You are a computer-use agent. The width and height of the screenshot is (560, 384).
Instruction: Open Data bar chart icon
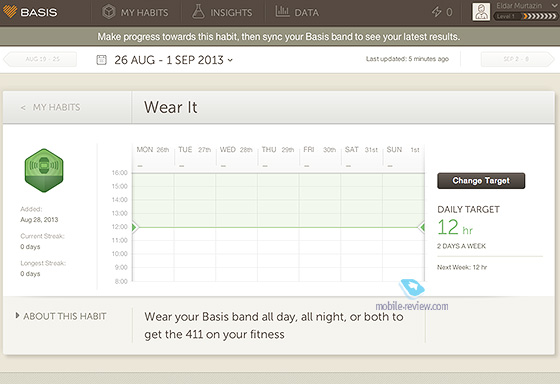coord(282,11)
